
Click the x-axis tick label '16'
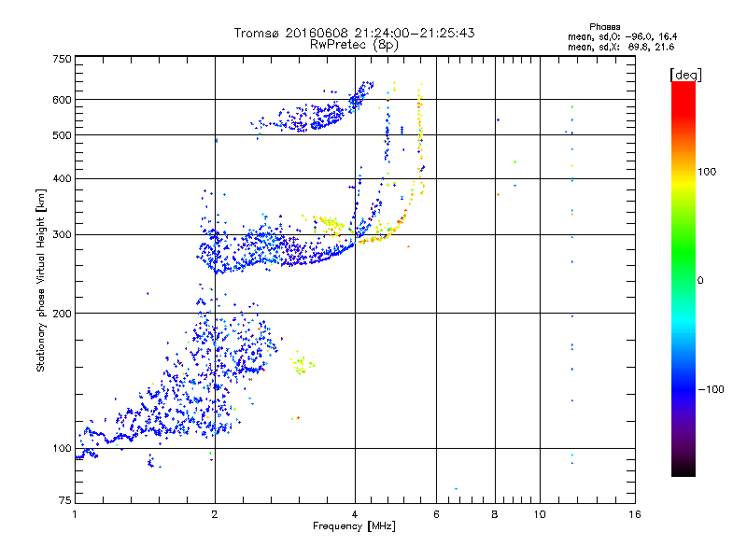pos(635,514)
